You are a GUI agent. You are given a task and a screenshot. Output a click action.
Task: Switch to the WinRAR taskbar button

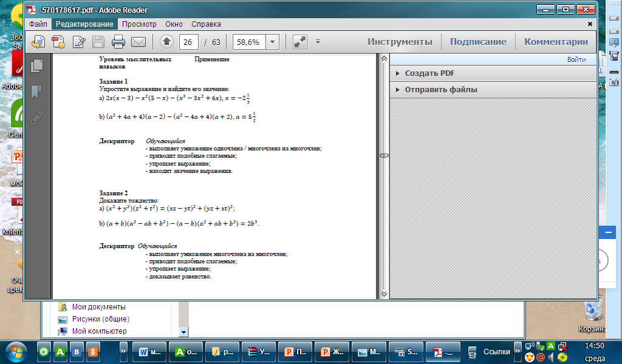coord(259,352)
